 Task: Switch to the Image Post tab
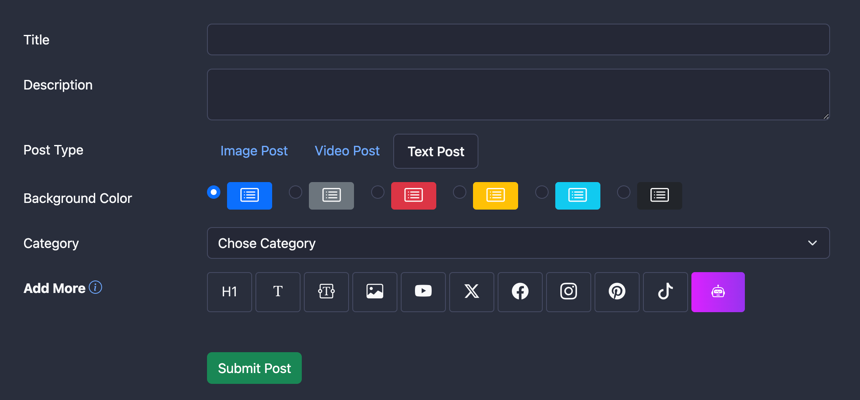254,151
